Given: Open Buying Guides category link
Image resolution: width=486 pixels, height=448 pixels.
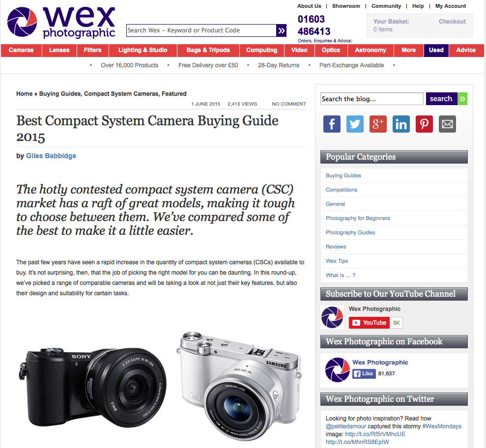Looking at the screenshot, I should pyautogui.click(x=343, y=175).
